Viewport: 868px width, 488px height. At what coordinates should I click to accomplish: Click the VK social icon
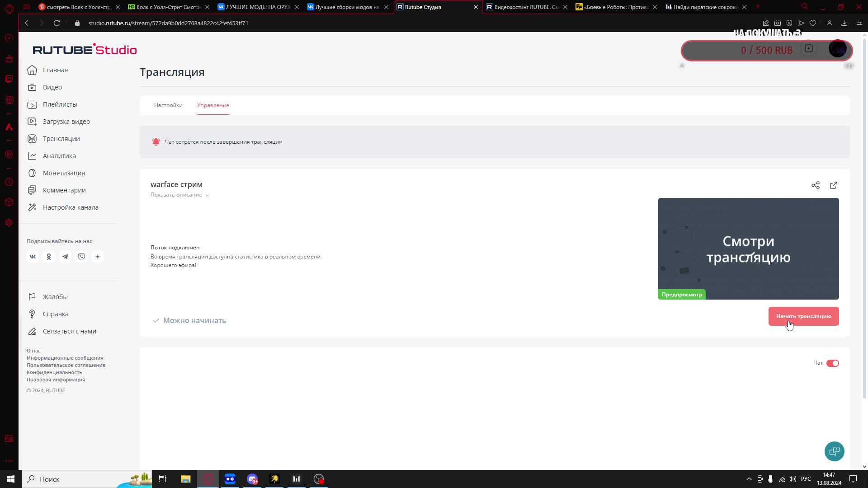tap(33, 257)
